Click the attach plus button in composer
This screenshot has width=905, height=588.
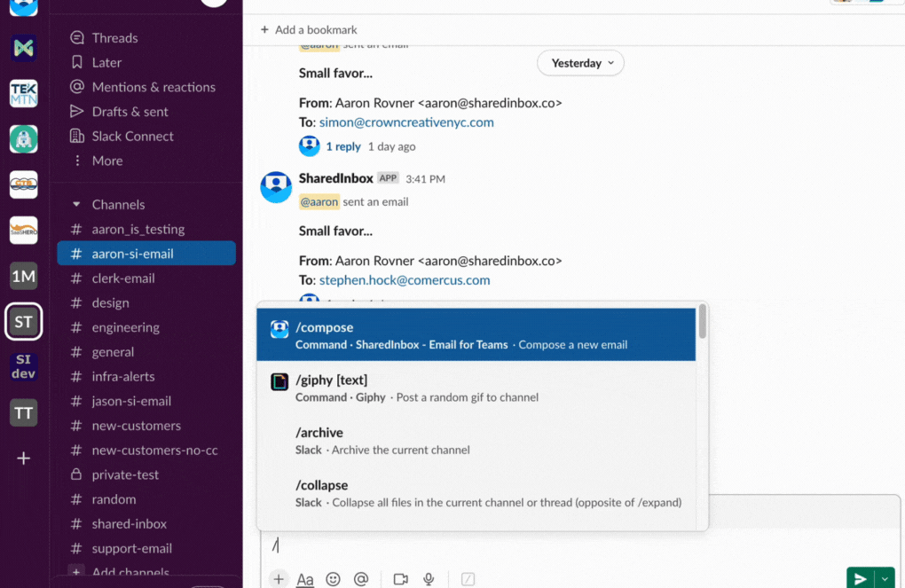[279, 579]
